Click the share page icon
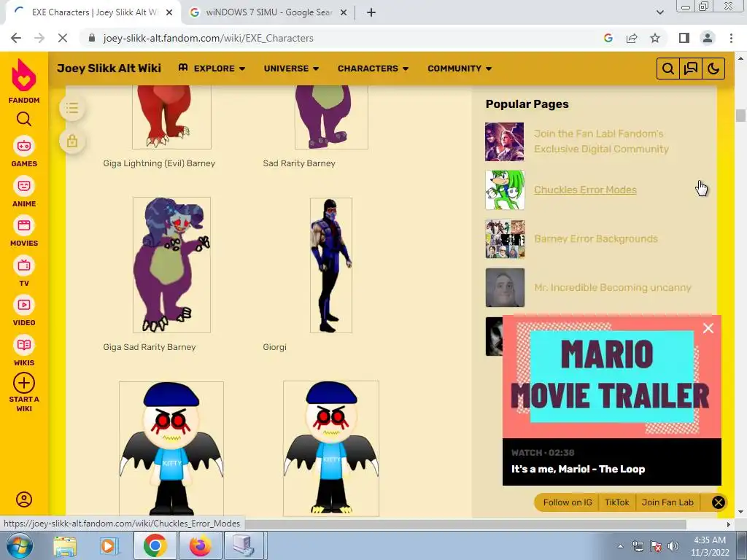 point(632,38)
